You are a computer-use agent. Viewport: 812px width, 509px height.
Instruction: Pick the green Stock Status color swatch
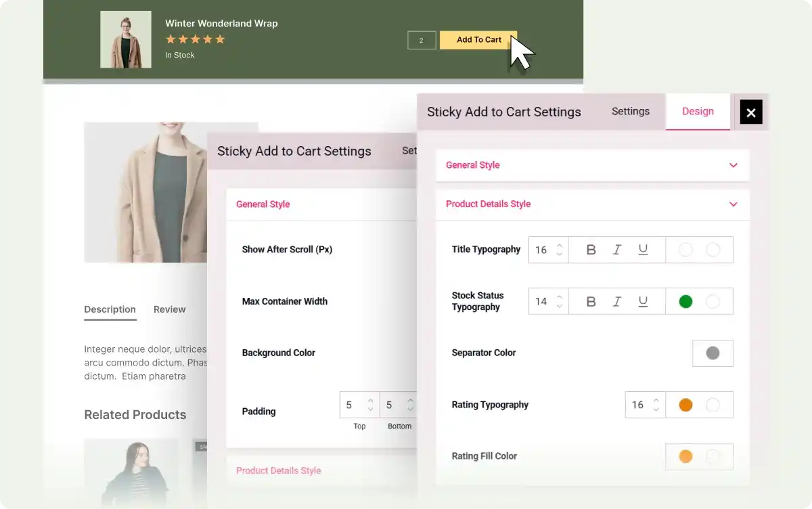[685, 301]
